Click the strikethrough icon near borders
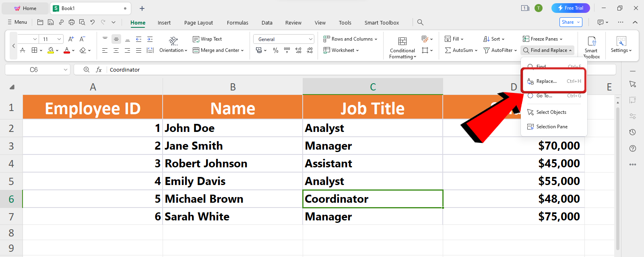The width and height of the screenshot is (644, 257). coord(23,50)
